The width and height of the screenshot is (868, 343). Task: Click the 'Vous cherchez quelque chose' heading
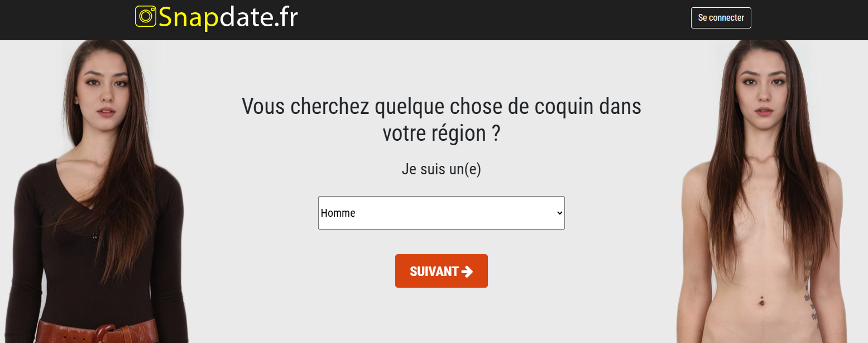tap(441, 106)
